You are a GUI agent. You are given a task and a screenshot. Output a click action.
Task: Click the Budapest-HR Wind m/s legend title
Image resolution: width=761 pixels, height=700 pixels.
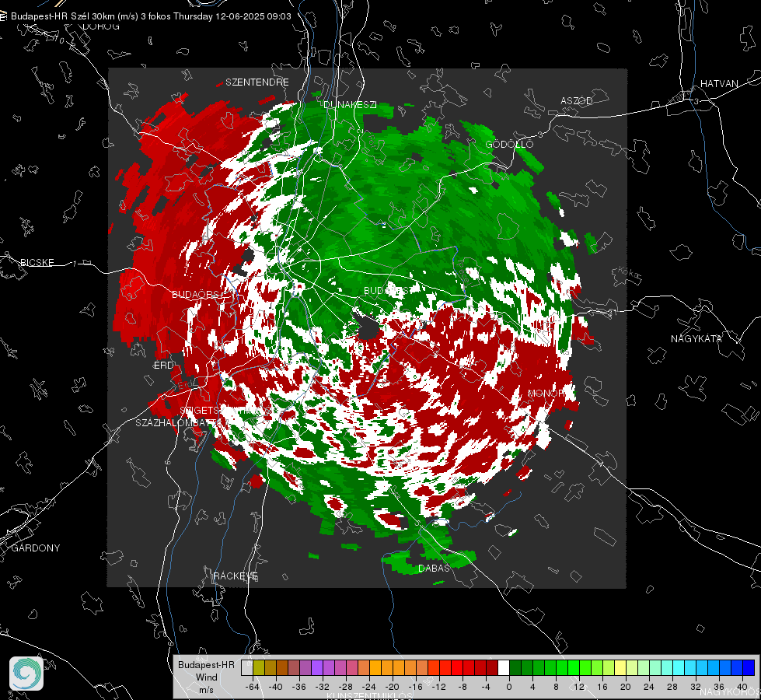[x=206, y=677]
